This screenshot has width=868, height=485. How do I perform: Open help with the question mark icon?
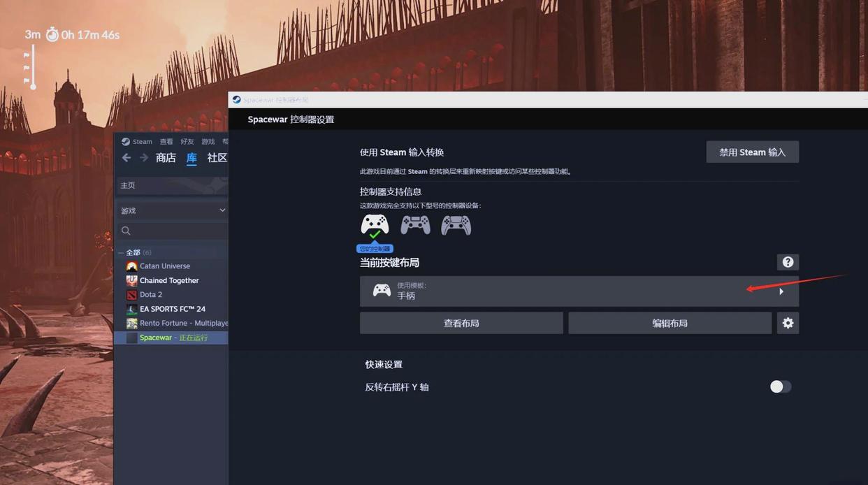click(x=788, y=262)
